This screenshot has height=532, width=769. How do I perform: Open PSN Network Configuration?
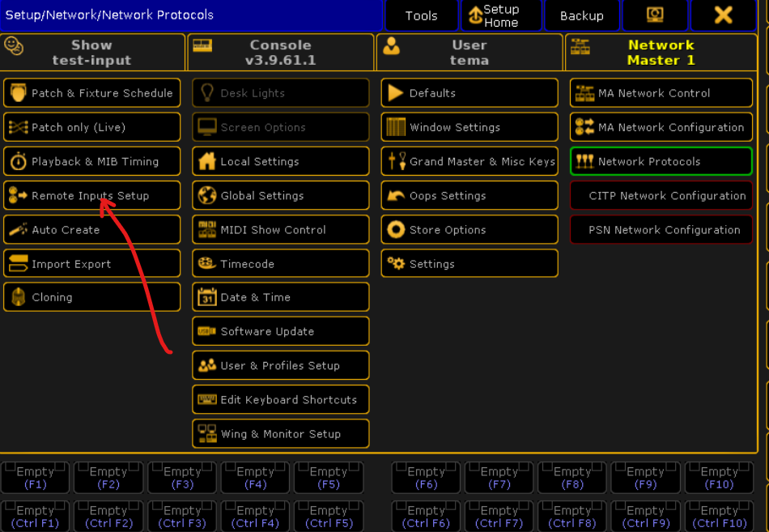(x=661, y=230)
